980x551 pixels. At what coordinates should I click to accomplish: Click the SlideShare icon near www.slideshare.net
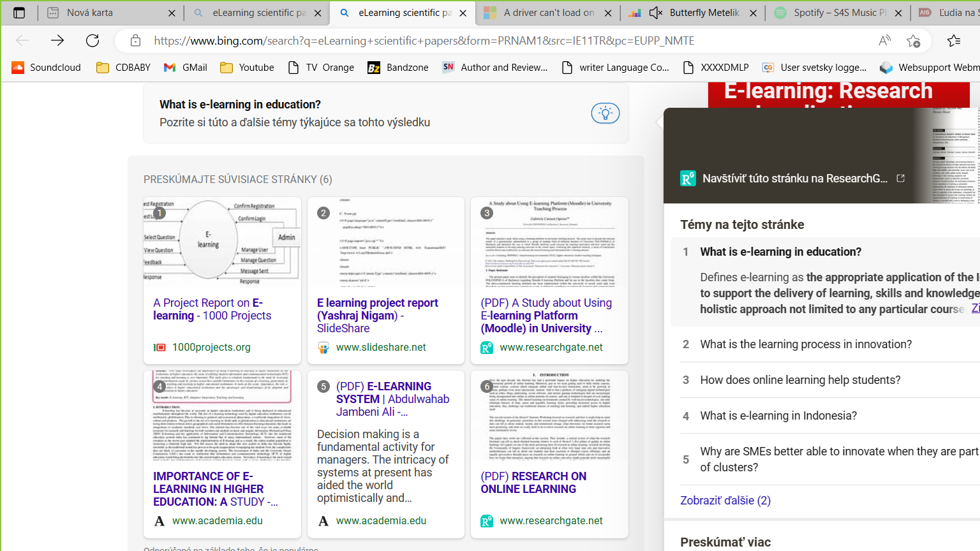coord(323,348)
